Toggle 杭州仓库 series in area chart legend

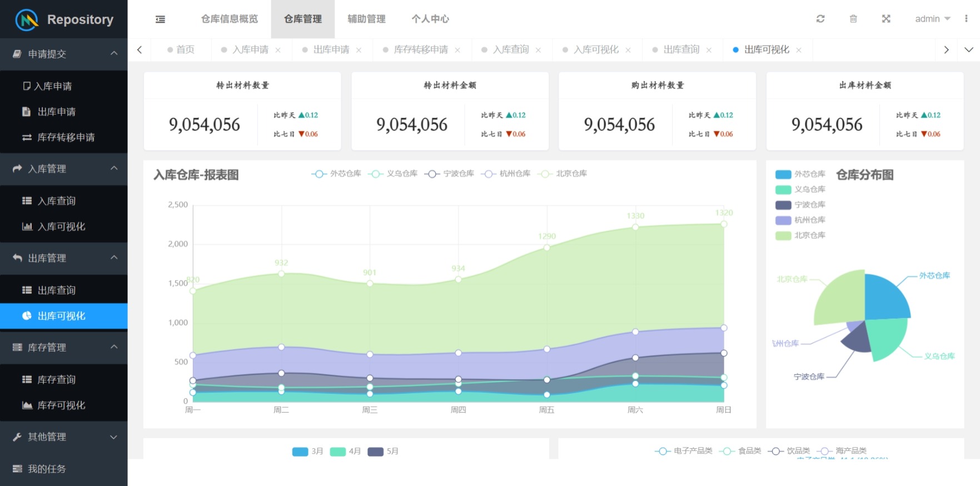click(506, 174)
